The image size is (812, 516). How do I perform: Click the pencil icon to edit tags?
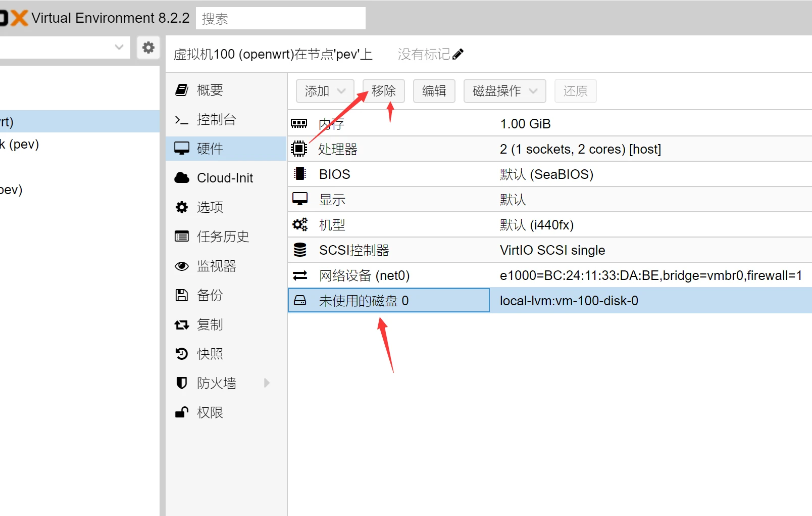click(458, 54)
